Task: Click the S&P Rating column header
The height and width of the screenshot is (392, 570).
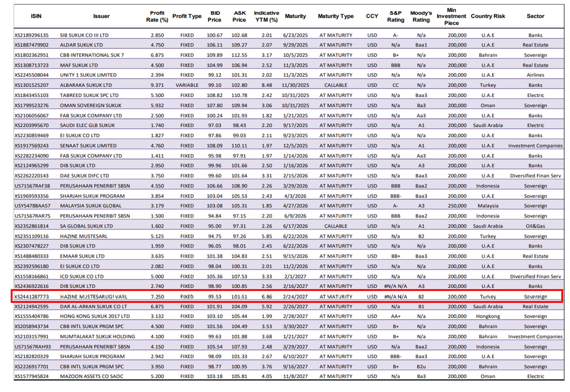Action: tap(396, 16)
